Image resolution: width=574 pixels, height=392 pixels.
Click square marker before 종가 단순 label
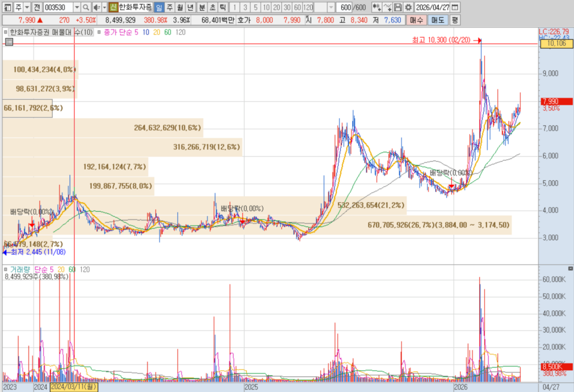99,32
